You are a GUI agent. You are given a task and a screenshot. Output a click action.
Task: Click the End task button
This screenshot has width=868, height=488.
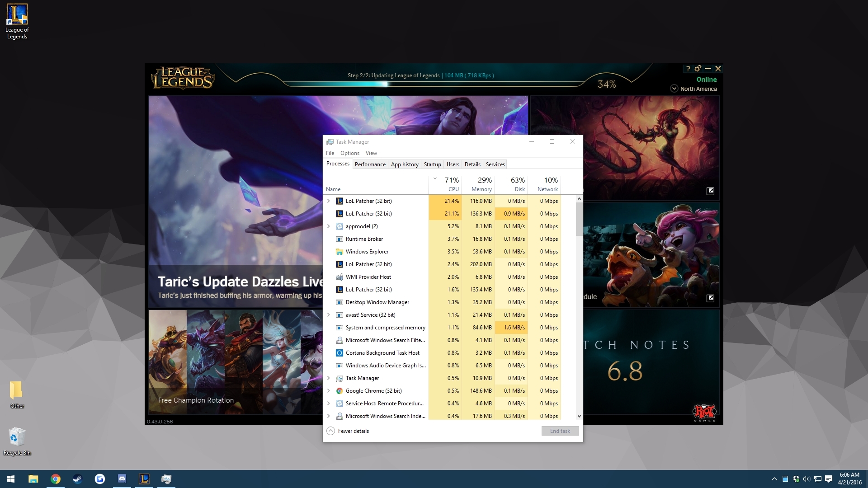coord(560,431)
